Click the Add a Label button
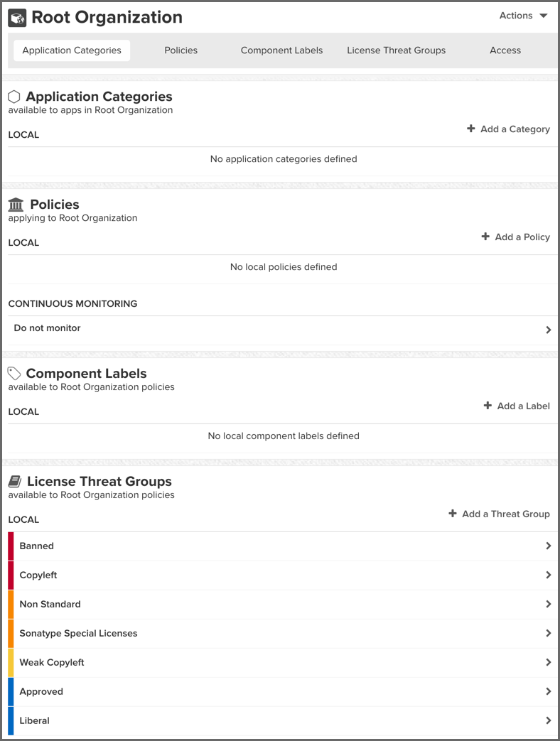 click(517, 406)
